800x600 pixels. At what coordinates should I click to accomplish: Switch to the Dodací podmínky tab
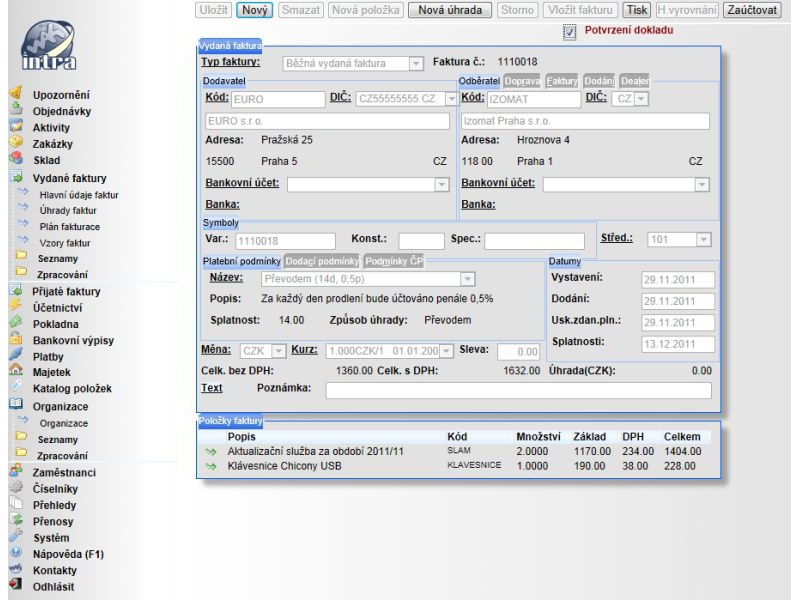(x=321, y=261)
